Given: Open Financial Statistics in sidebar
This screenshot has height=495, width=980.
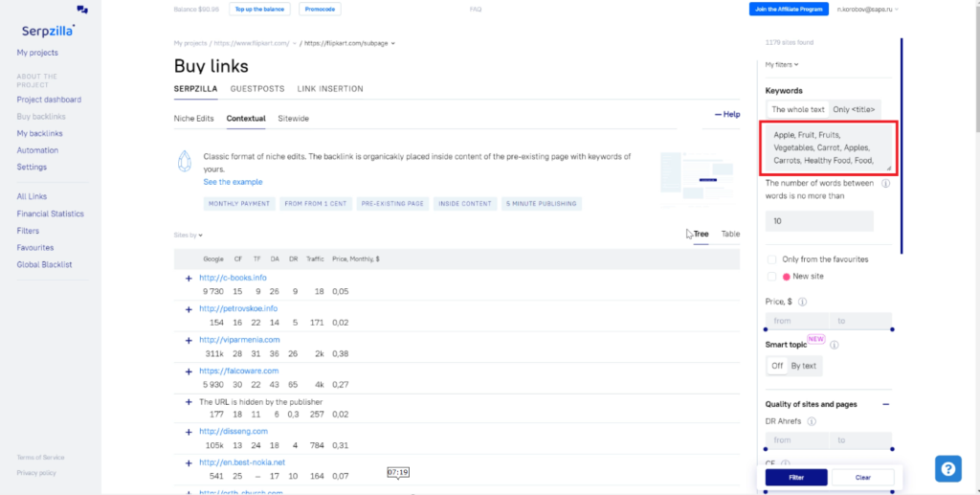Looking at the screenshot, I should [50, 214].
